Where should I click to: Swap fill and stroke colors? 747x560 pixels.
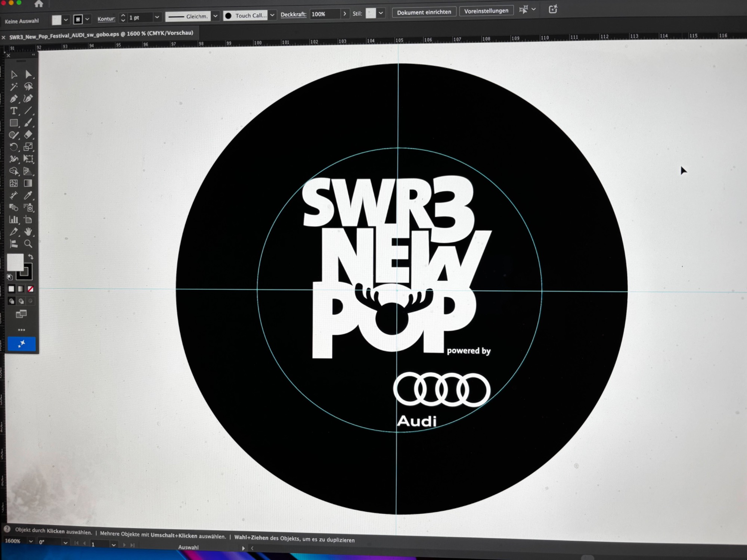click(x=31, y=257)
